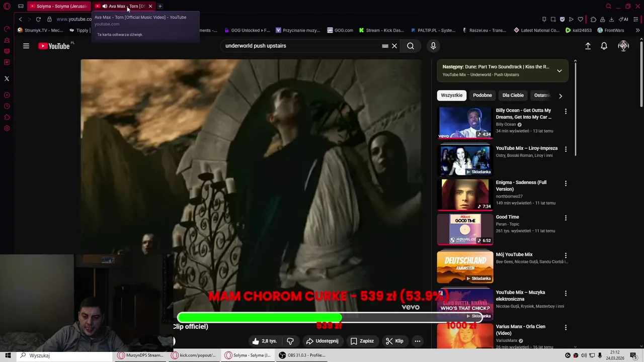Open the YouTube hamburger guide menu
This screenshot has height=362, width=644.
(x=26, y=46)
